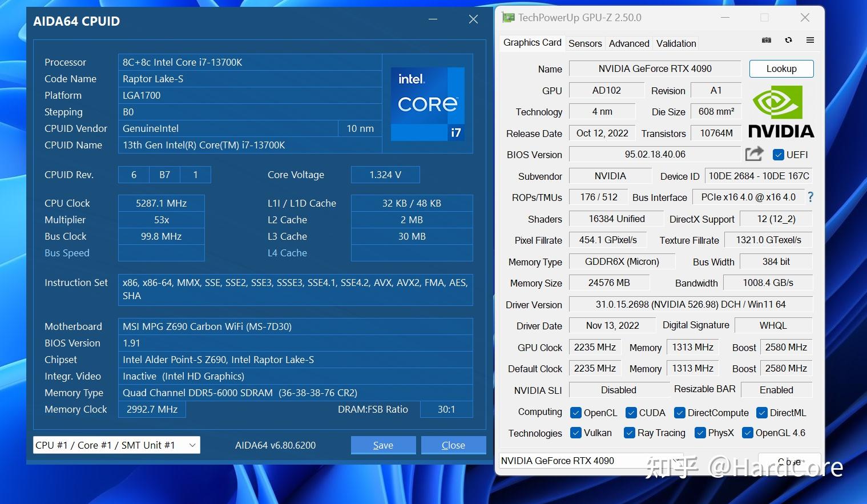Image resolution: width=867 pixels, height=504 pixels.
Task: Click the GPU value AD102
Action: pos(607,90)
